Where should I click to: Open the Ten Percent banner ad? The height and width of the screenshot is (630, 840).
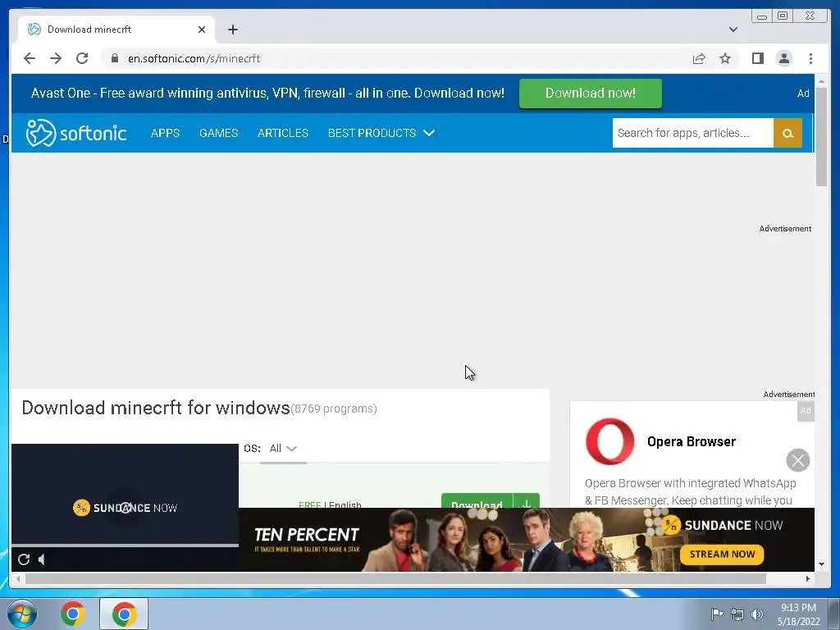tap(526, 540)
